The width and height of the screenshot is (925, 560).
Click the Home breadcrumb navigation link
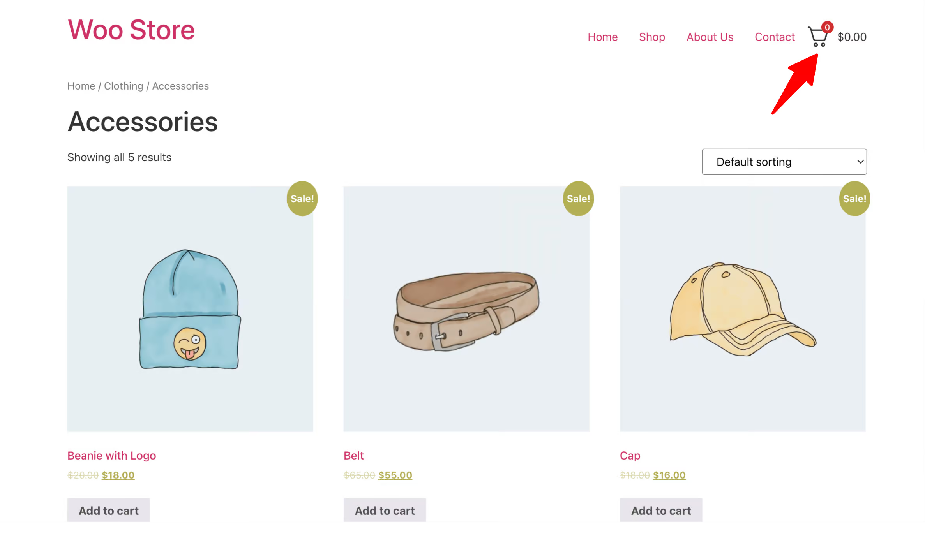[x=81, y=86]
